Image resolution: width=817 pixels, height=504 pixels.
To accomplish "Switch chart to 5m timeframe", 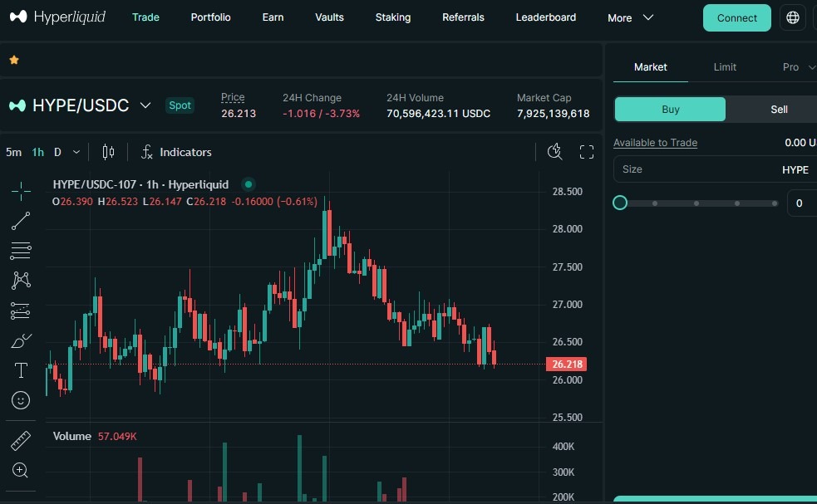I will click(13, 152).
